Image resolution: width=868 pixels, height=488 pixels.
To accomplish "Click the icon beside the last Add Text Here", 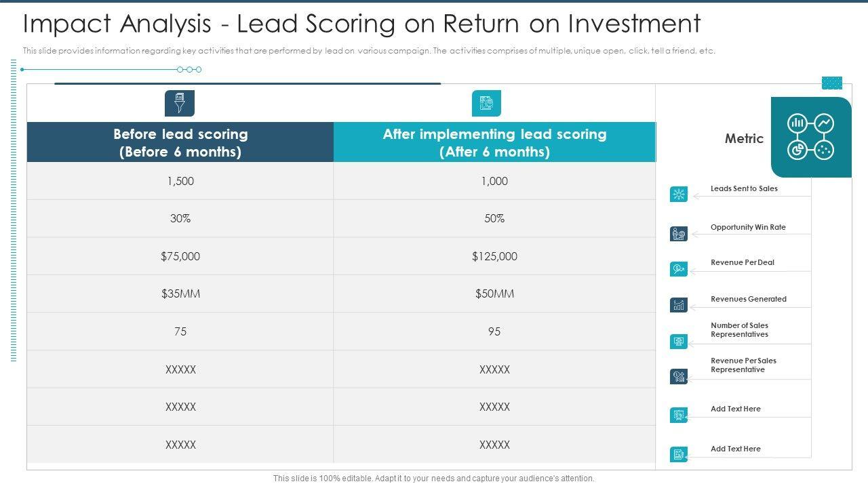I will coord(679,454).
